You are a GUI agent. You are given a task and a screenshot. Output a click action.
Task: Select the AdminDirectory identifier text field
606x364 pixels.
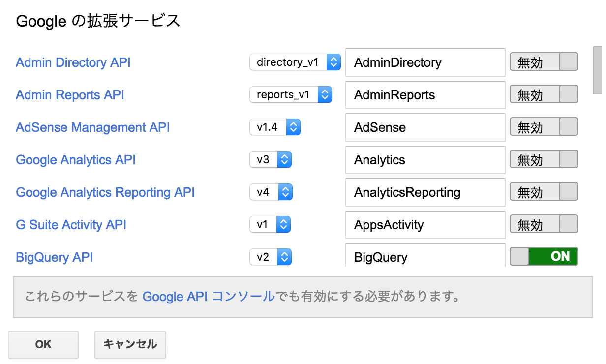click(425, 62)
